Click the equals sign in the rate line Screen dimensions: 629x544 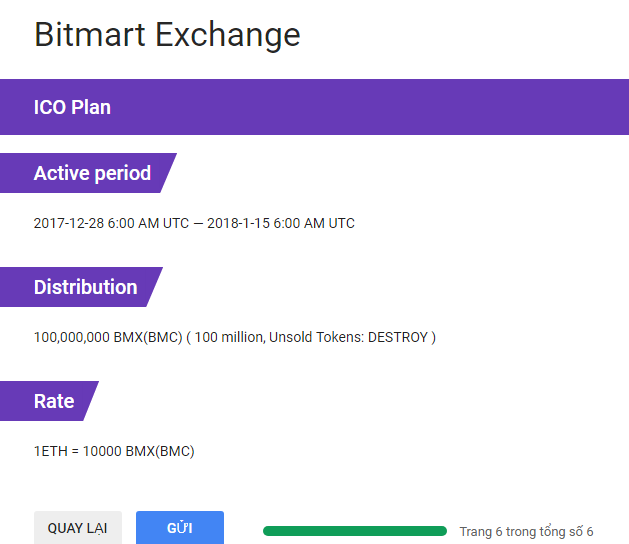pyautogui.click(x=74, y=451)
